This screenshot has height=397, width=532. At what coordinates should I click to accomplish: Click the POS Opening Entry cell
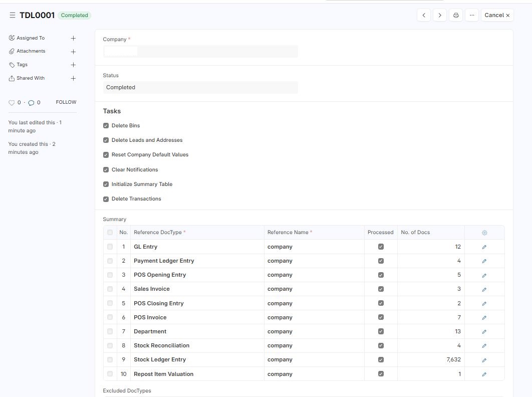(x=197, y=275)
